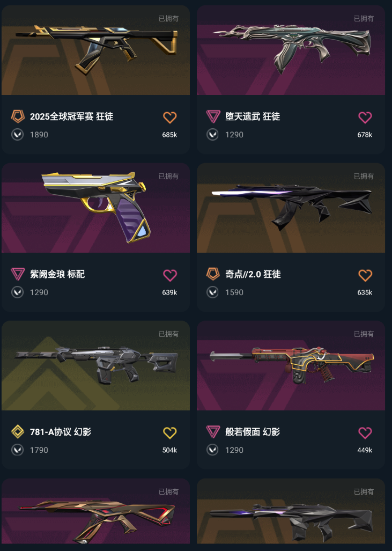Click the pink tier icon beside 紫阙金琅
Image resolution: width=392 pixels, height=551 pixels.
(18, 274)
